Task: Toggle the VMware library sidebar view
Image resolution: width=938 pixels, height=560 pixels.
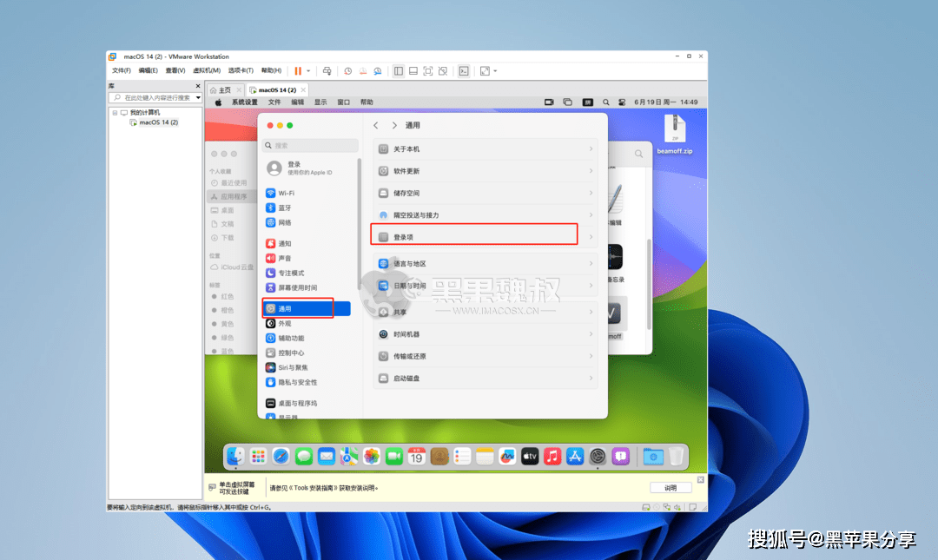Action: pos(399,70)
